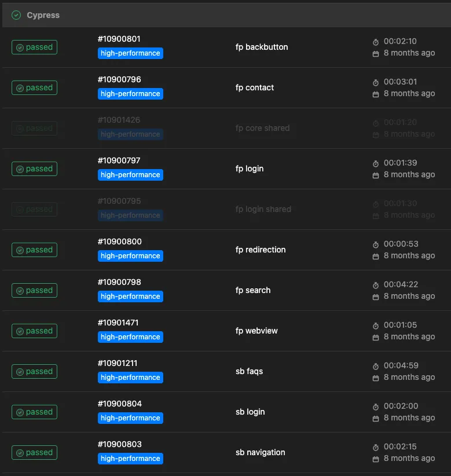
Task: Click the stopwatch icon for fp backbutton duration
Action: (x=376, y=42)
